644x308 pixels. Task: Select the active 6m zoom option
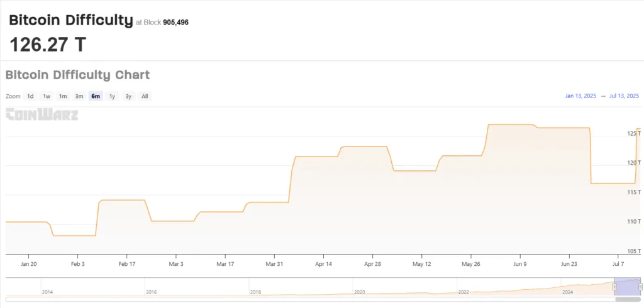pyautogui.click(x=96, y=96)
